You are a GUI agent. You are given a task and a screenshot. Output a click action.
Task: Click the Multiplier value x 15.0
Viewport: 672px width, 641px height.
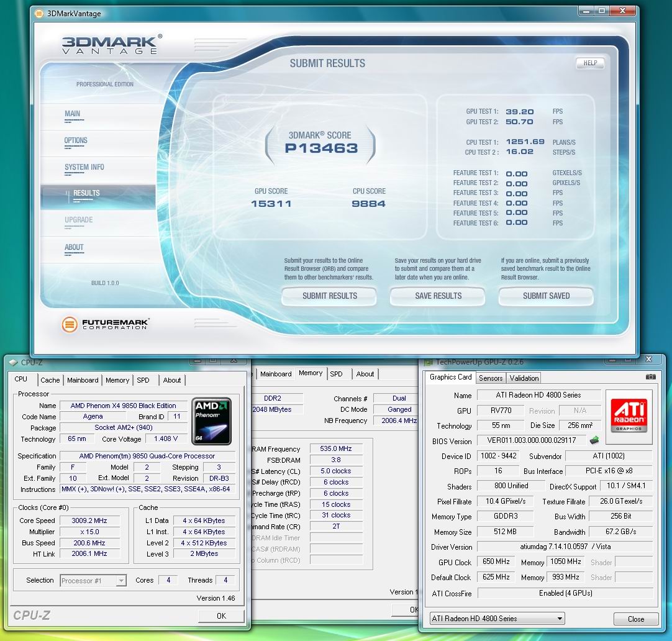tap(89, 532)
